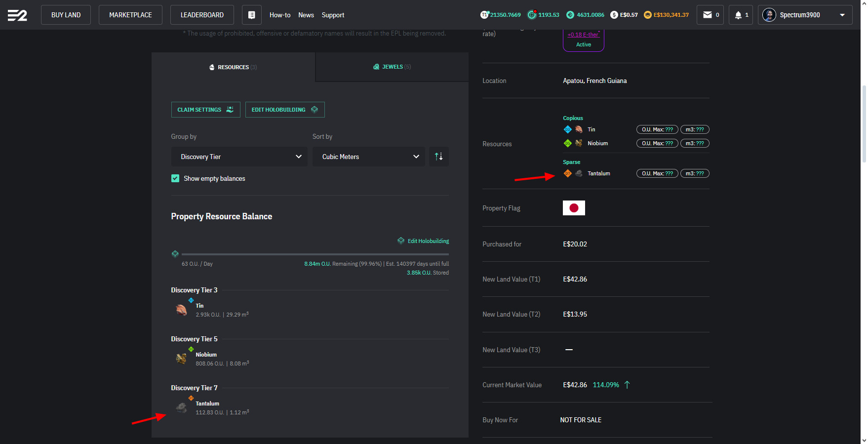Click the Tin resource icon in balance list
868x444 pixels.
[182, 310]
